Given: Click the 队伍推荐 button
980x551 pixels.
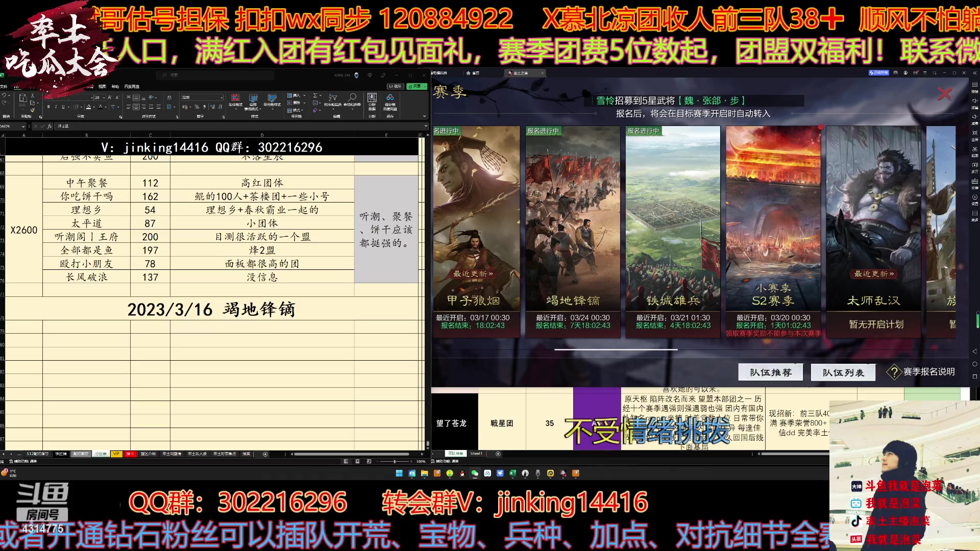Looking at the screenshot, I should [x=771, y=372].
